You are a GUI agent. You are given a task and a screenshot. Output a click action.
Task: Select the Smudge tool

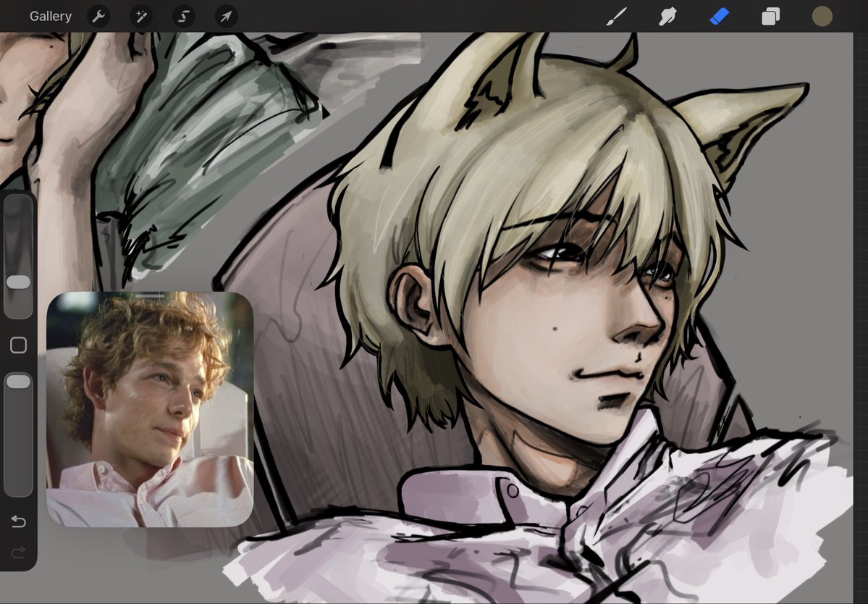pos(667,17)
